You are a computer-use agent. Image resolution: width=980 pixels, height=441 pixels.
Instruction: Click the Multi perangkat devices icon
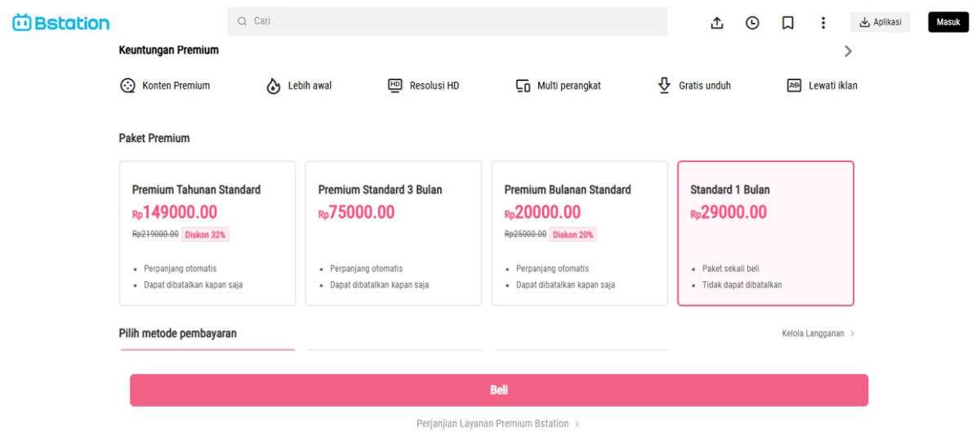[523, 86]
